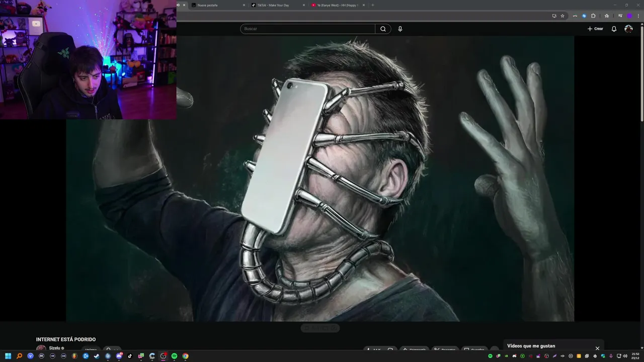Activate voice search microphone icon

(400, 29)
